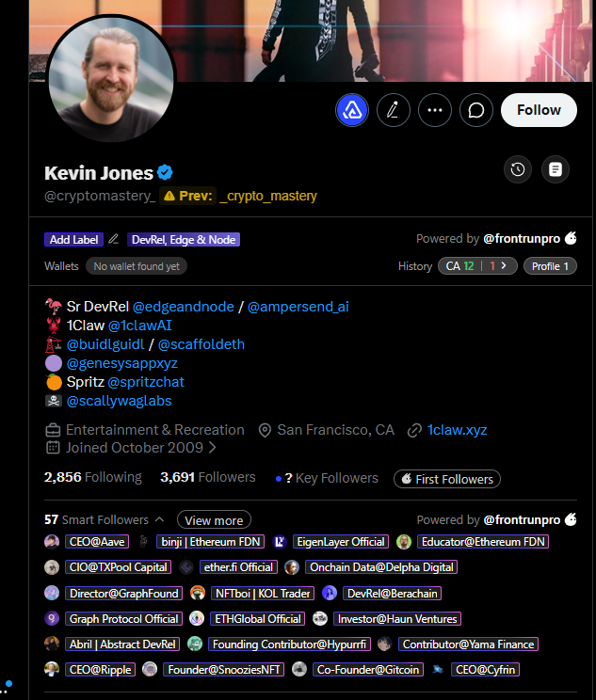The height and width of the screenshot is (700, 596).
Task: Open the @1clawAI mention link
Action: [x=140, y=326]
